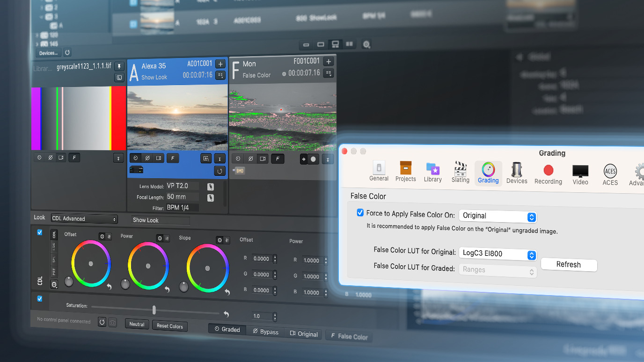Click the refresh icon next to Devices button
The height and width of the screenshot is (362, 644).
[x=67, y=53]
